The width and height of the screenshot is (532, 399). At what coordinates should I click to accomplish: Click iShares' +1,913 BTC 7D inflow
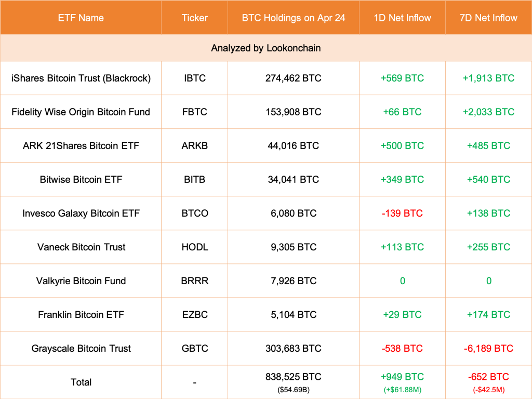(489, 78)
